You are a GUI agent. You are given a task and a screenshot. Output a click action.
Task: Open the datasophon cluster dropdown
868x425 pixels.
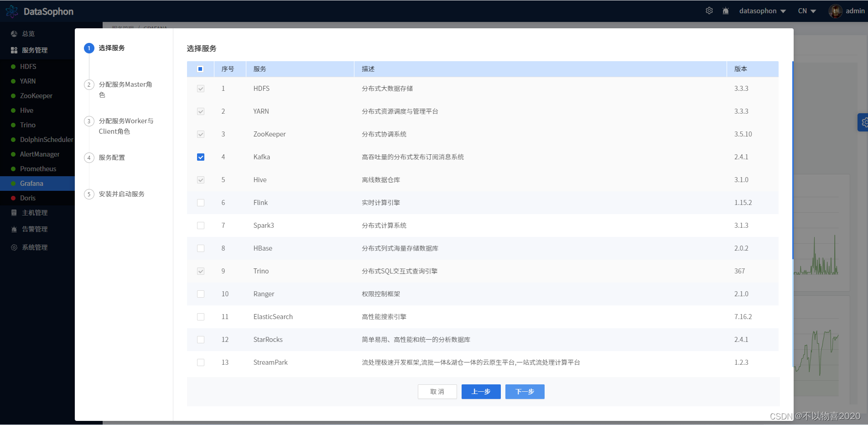[762, 11]
